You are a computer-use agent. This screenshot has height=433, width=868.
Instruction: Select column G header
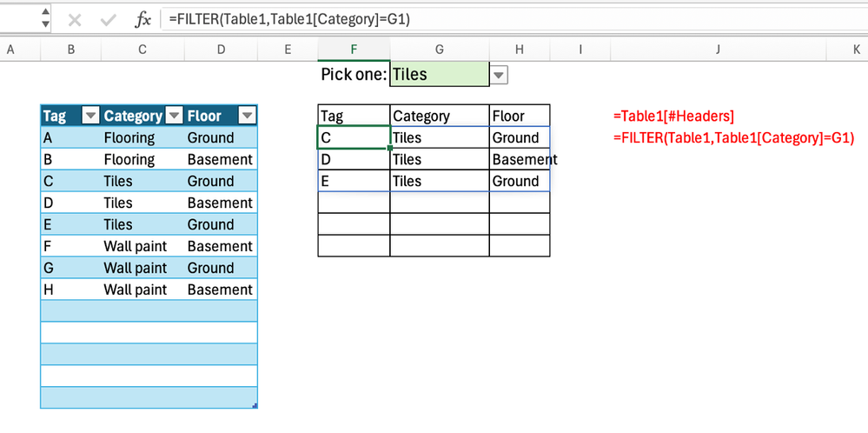point(440,50)
